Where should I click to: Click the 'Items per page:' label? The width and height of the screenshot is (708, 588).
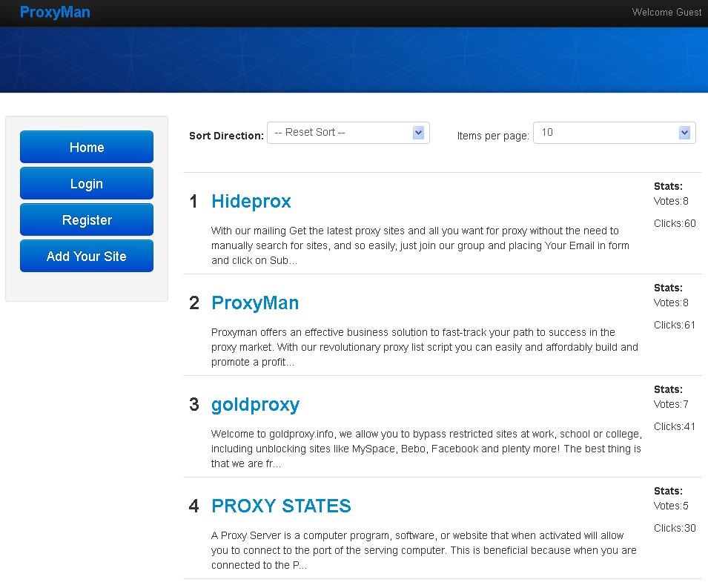pos(493,136)
